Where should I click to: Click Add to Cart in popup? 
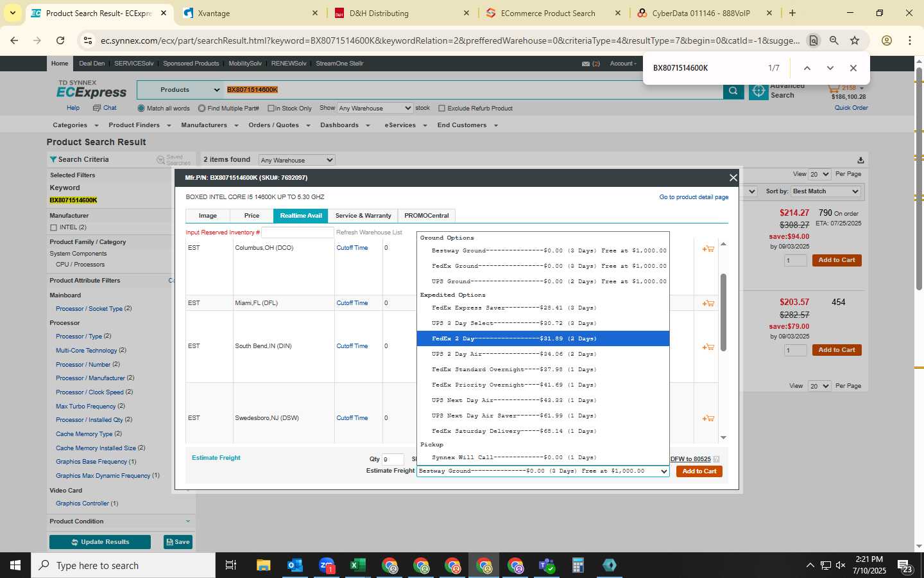tap(699, 471)
